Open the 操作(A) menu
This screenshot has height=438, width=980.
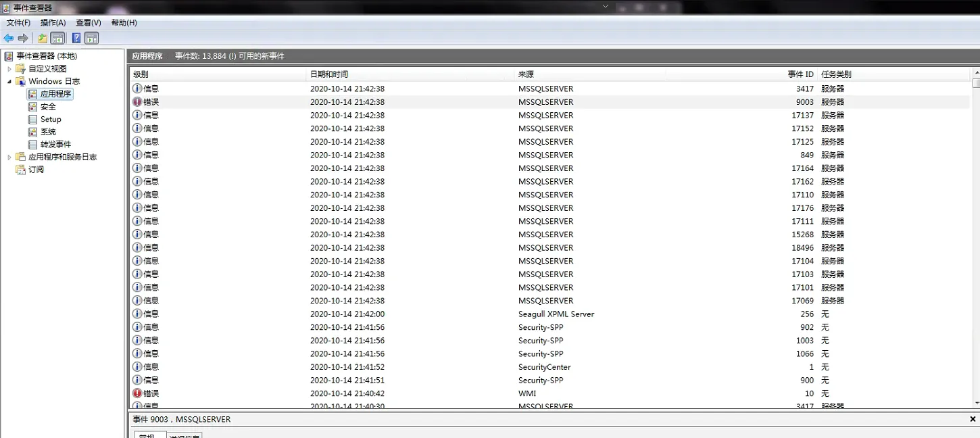click(x=53, y=23)
